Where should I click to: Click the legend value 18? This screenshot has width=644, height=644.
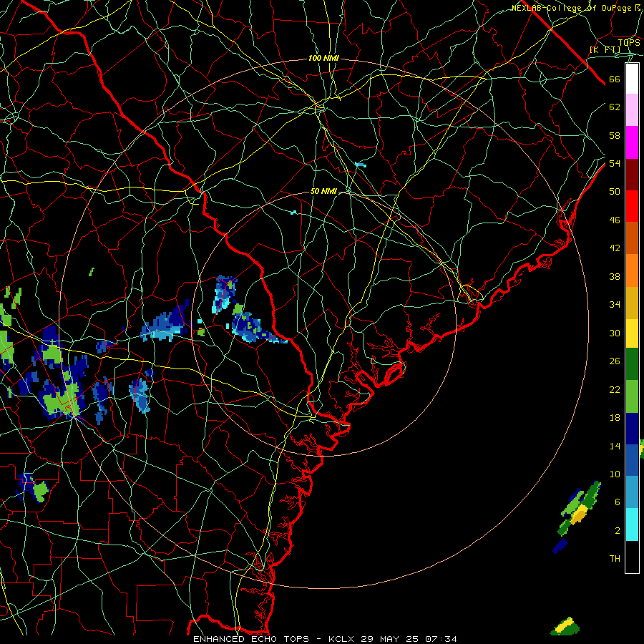click(x=615, y=418)
